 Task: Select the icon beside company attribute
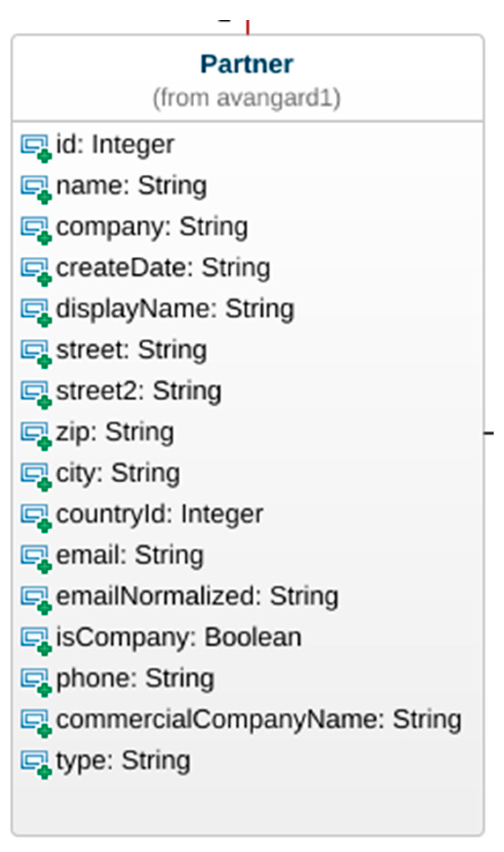point(36,229)
